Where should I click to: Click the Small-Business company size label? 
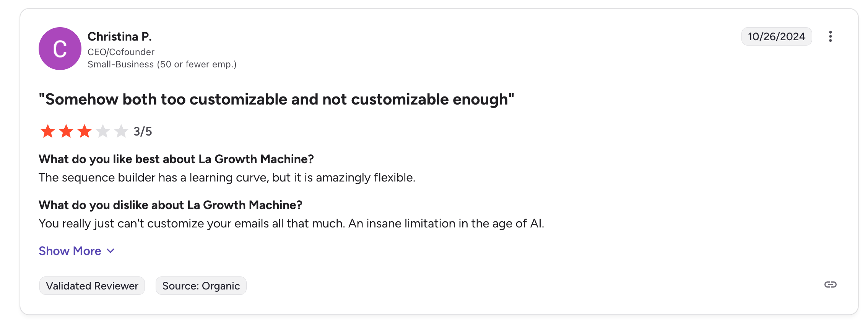click(162, 64)
